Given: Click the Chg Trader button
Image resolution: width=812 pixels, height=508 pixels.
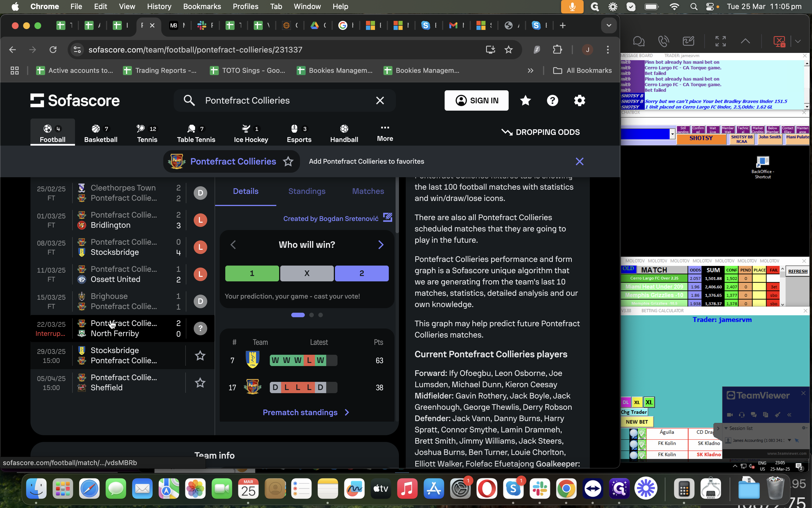Looking at the screenshot, I should click(x=634, y=412).
